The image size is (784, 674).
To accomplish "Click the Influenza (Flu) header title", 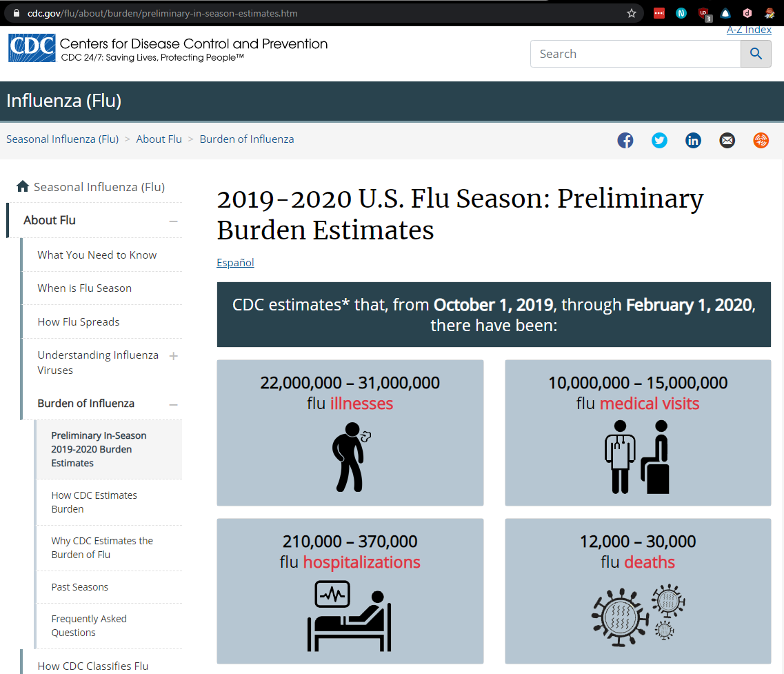I will pos(63,101).
